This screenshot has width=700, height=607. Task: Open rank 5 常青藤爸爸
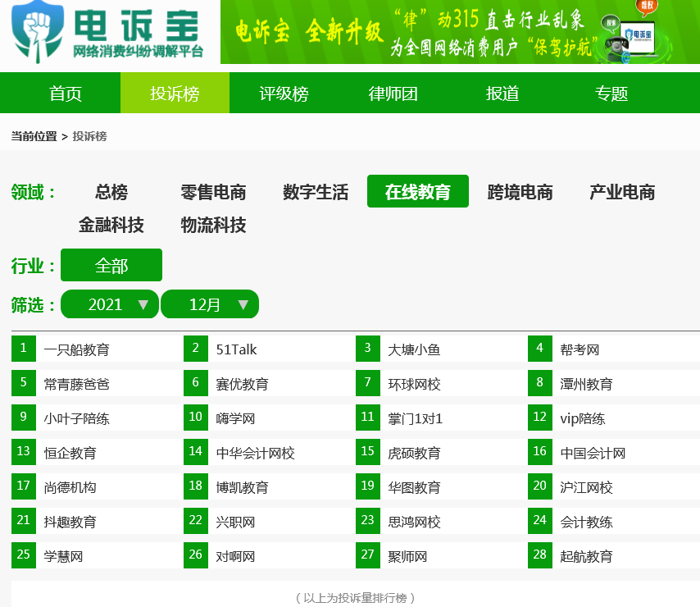[x=77, y=384]
